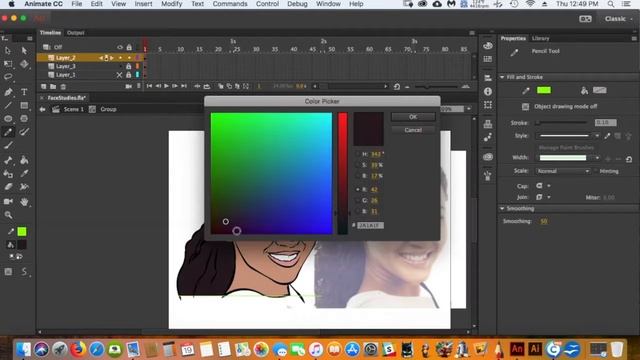Click the stroke color swatch in Properties

point(544,90)
